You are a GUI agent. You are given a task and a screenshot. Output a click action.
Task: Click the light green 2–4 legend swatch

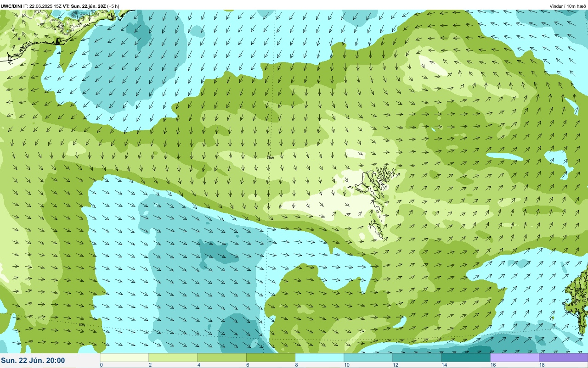pos(173,357)
